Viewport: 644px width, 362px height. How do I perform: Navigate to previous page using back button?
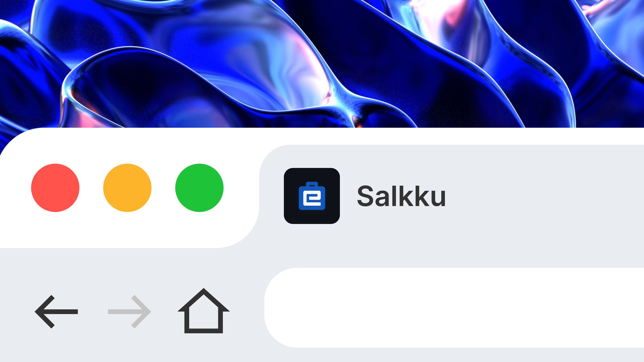pos(56,312)
